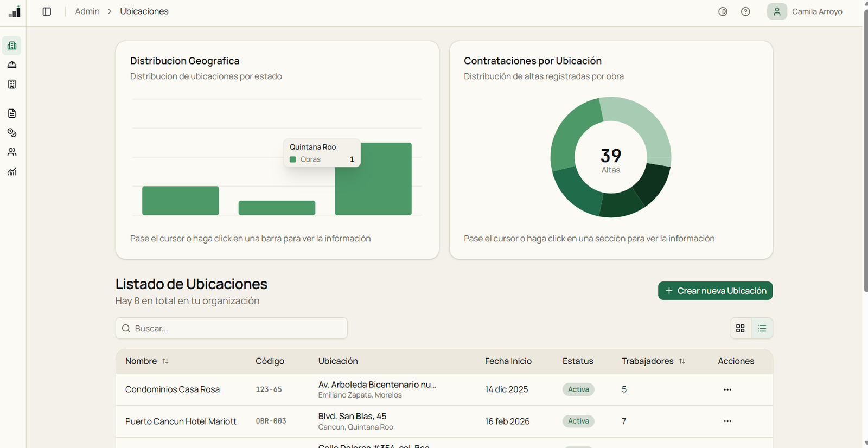868x448 pixels.
Task: Click the tallest Quintana Roo bar
Action: (x=373, y=179)
